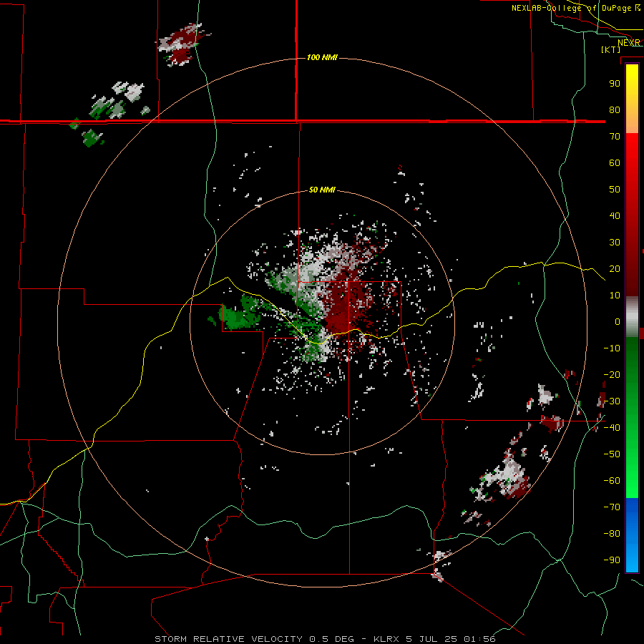Click the -80 value on velocity scale
The width and height of the screenshot is (644, 644).
pos(612,534)
